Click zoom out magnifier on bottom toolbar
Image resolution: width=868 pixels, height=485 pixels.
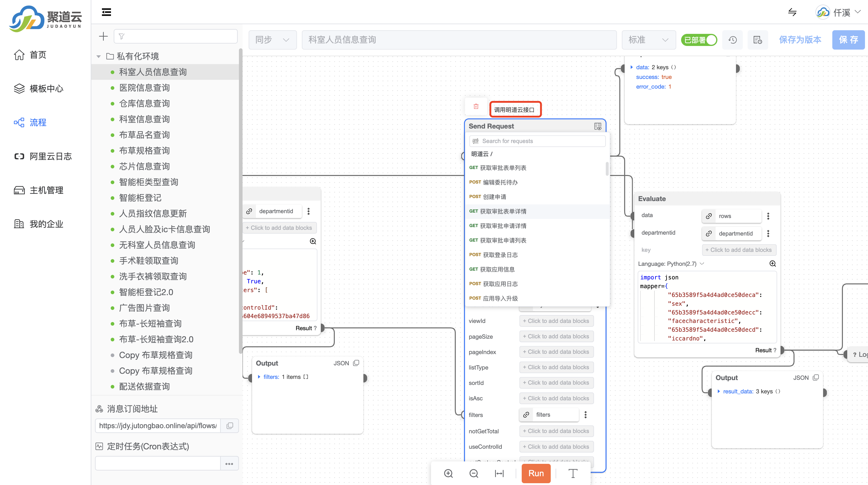tap(473, 473)
